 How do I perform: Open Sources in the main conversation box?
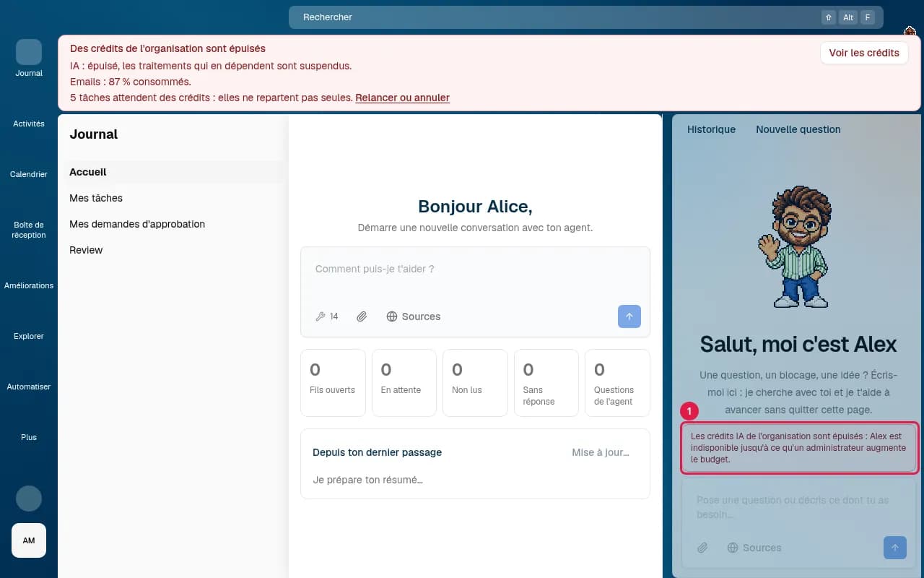413,316
